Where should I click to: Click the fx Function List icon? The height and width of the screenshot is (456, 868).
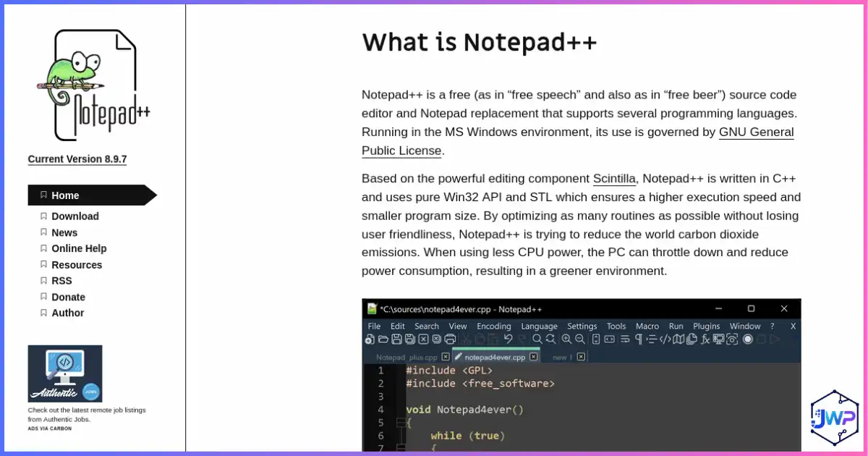click(x=705, y=339)
